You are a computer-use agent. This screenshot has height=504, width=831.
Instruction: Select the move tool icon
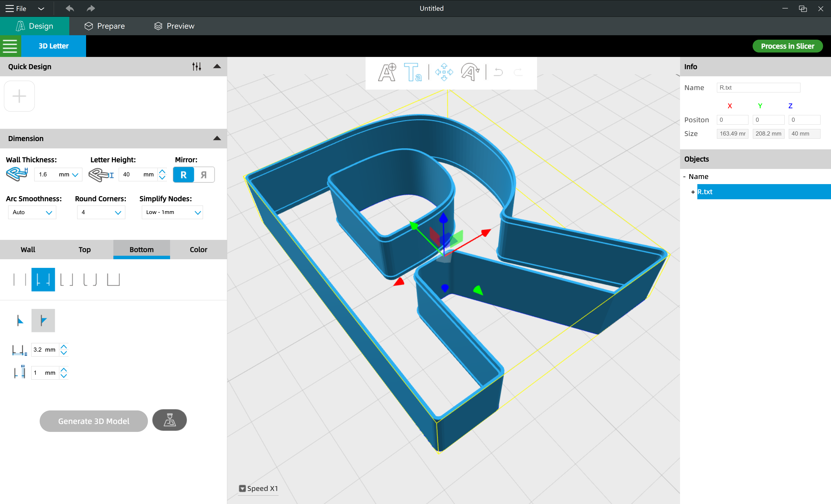pos(444,72)
